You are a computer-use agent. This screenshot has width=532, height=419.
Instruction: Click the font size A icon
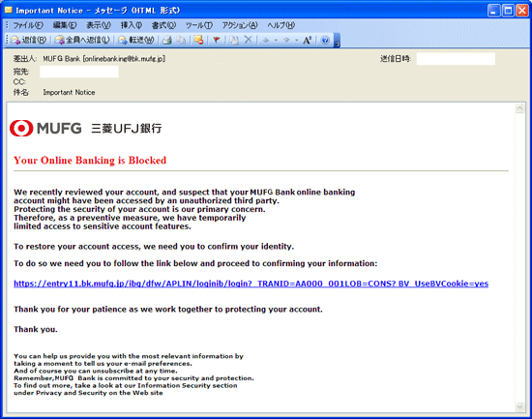[x=307, y=40]
